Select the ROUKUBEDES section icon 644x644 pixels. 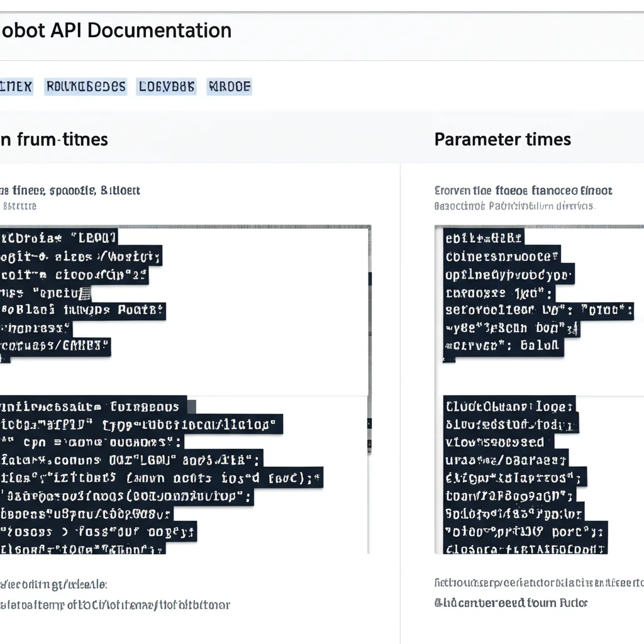click(x=86, y=86)
